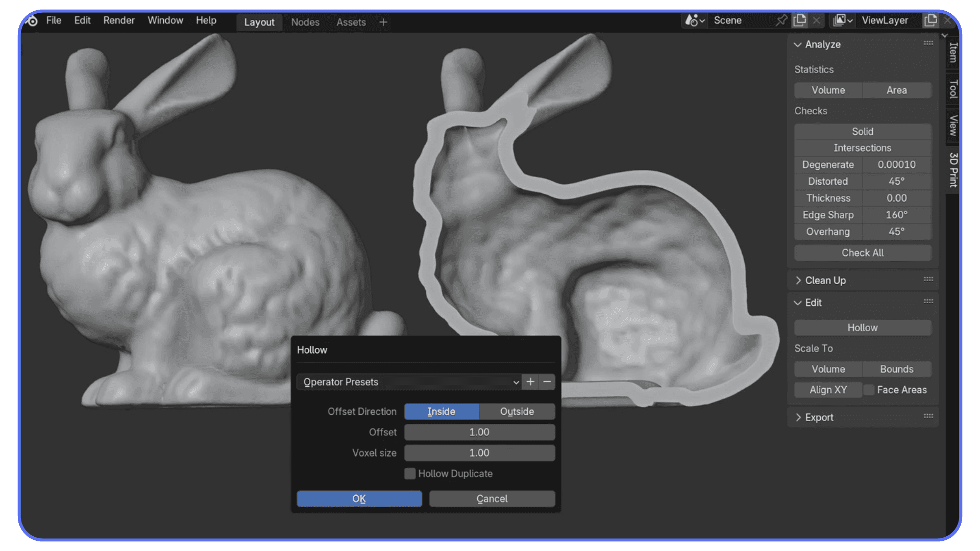Screen dimensions: 980x551
Task: Click the Offset value field
Action: click(x=480, y=432)
